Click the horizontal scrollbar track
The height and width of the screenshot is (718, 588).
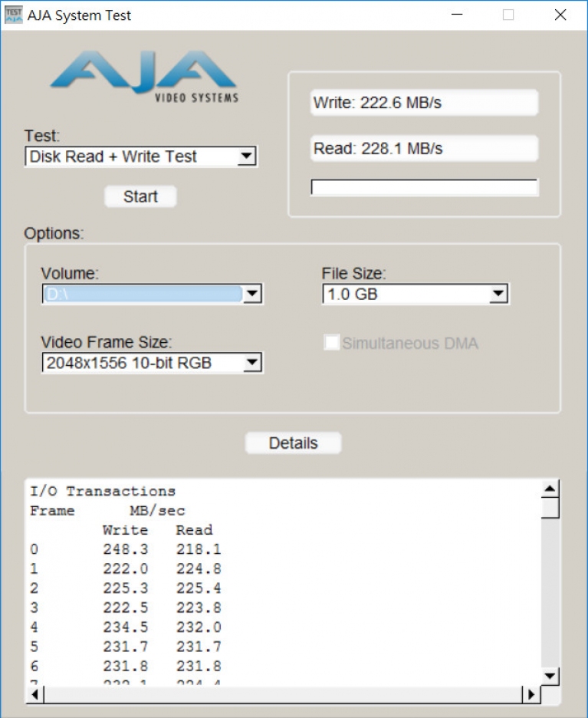coord(283,694)
